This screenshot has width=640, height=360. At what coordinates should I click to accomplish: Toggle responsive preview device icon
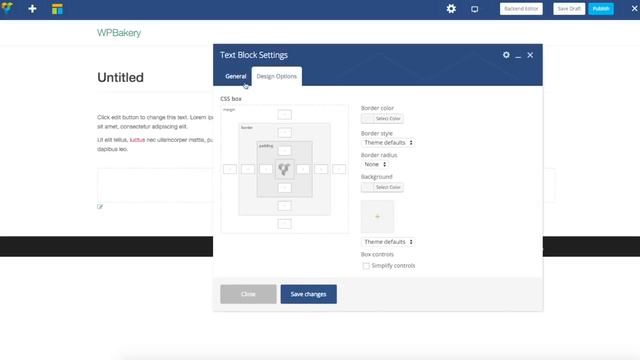click(474, 9)
